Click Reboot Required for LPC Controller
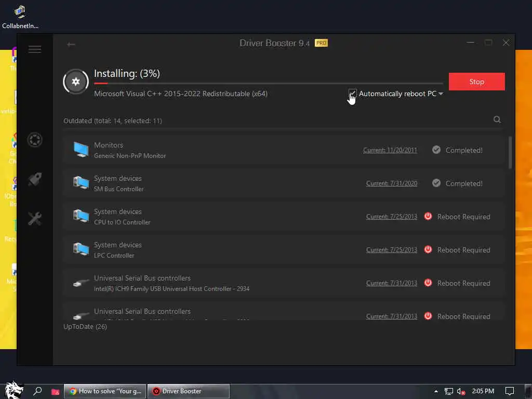532x399 pixels. point(464,250)
